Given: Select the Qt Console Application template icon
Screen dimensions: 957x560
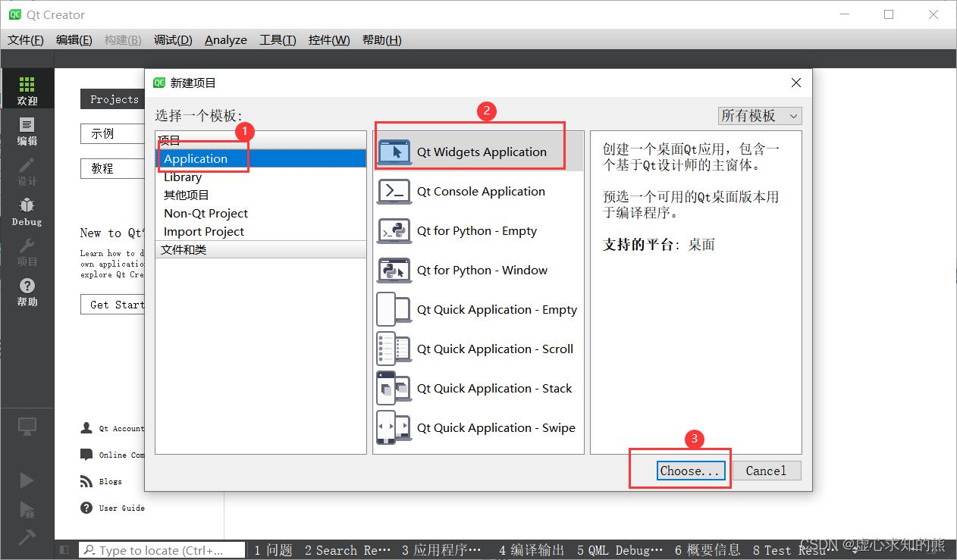Looking at the screenshot, I should coord(394,191).
